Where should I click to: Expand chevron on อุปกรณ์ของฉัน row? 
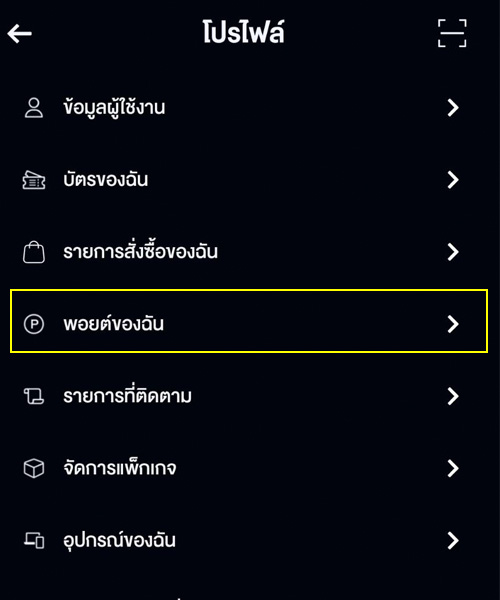pos(453,541)
